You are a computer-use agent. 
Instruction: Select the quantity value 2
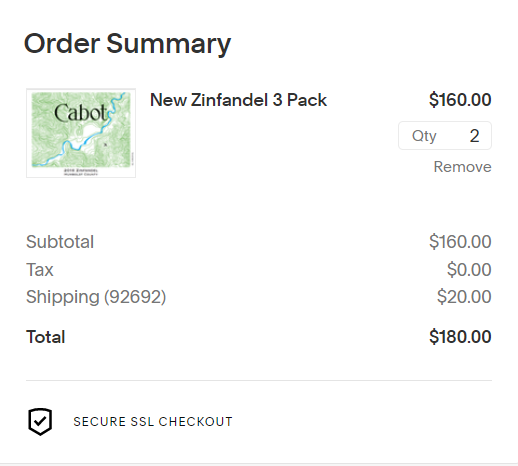[x=474, y=136]
